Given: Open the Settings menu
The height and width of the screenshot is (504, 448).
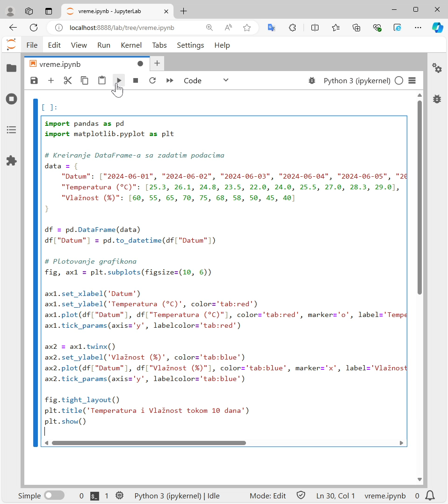Looking at the screenshot, I should [190, 45].
